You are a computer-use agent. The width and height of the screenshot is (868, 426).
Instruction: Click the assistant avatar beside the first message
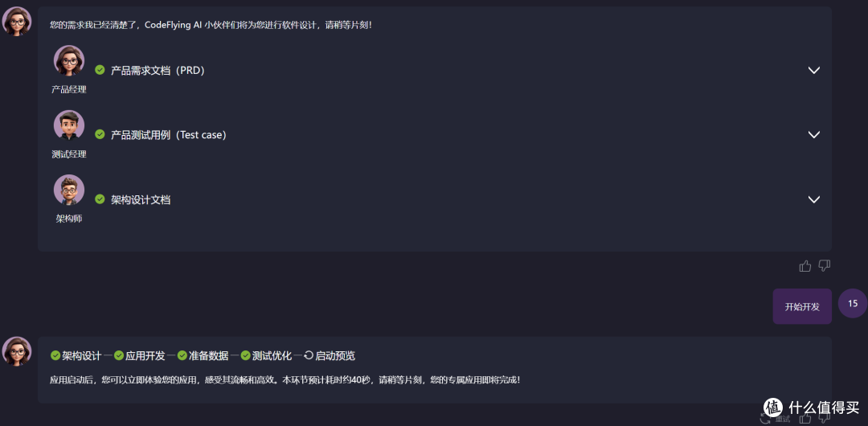click(17, 22)
